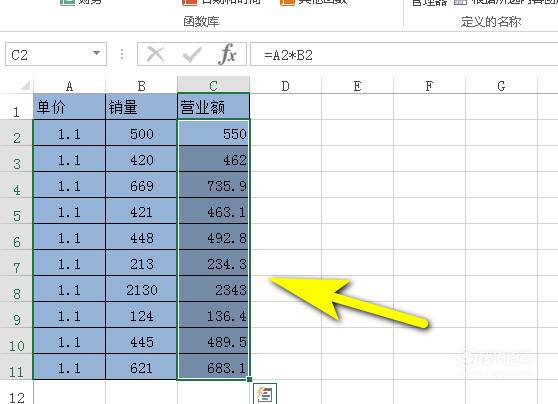
Task: Open the Insert Function fx icon
Action: click(x=228, y=54)
